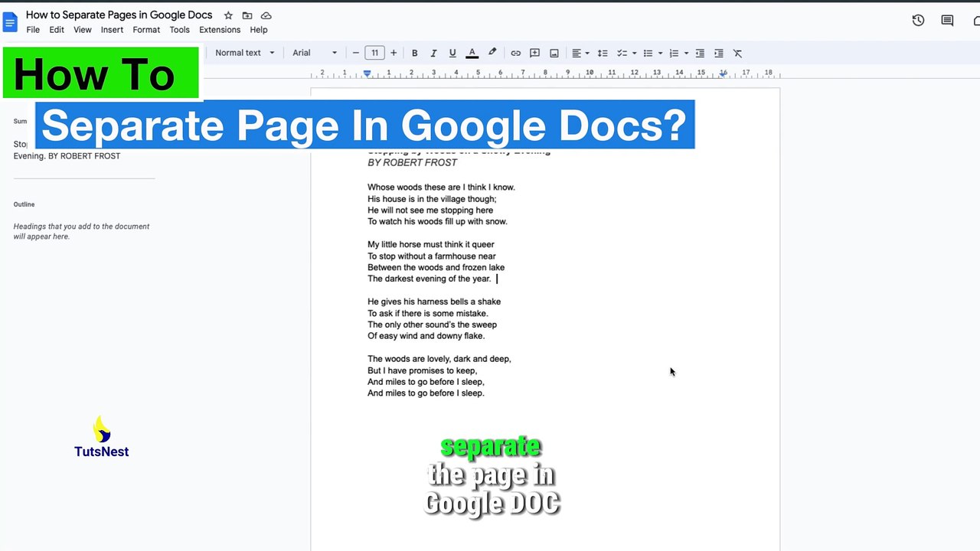Click the line "He gives his harness bells a shake"
980x551 pixels.
pos(434,302)
